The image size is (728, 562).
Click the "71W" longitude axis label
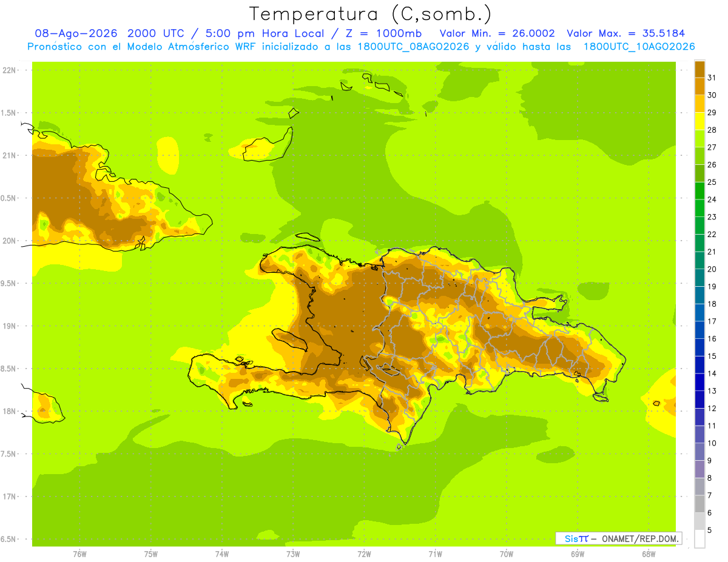pyautogui.click(x=435, y=554)
